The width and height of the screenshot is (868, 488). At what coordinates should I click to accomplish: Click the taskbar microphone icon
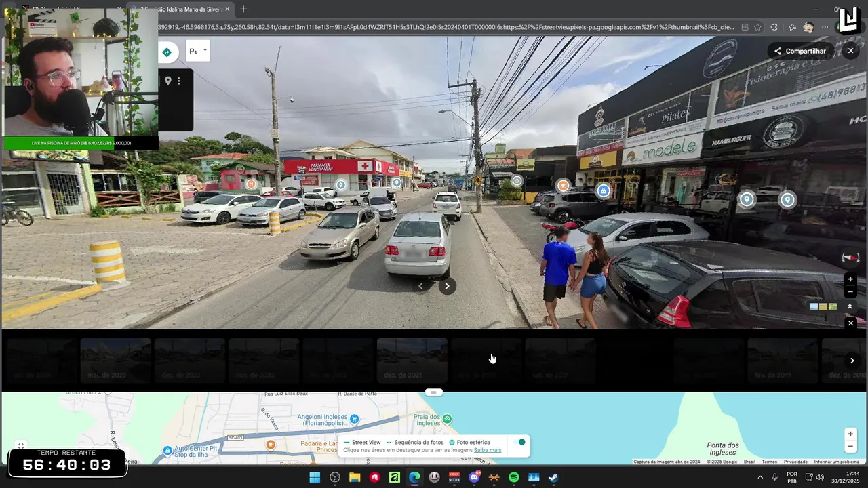click(x=775, y=477)
